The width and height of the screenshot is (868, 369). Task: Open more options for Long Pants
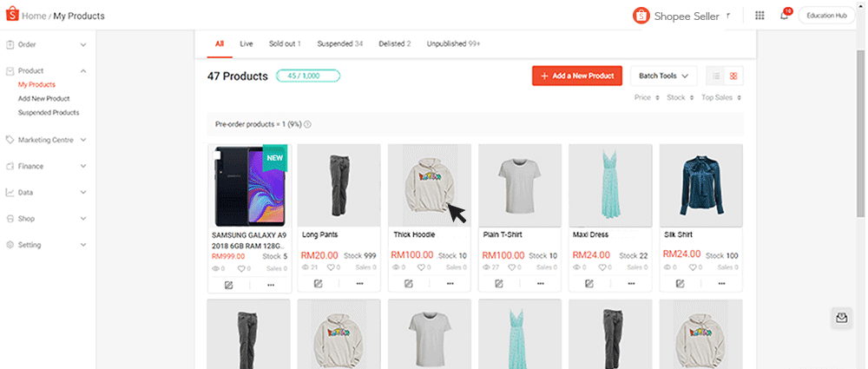coord(360,283)
